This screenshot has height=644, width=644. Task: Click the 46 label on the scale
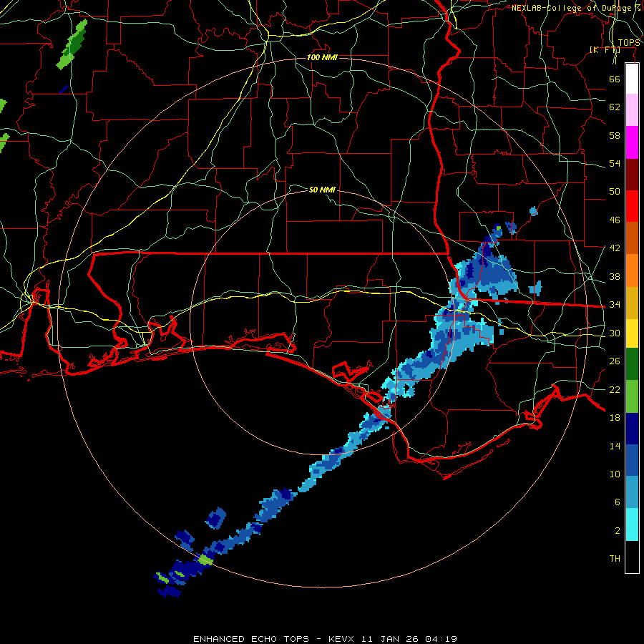615,220
